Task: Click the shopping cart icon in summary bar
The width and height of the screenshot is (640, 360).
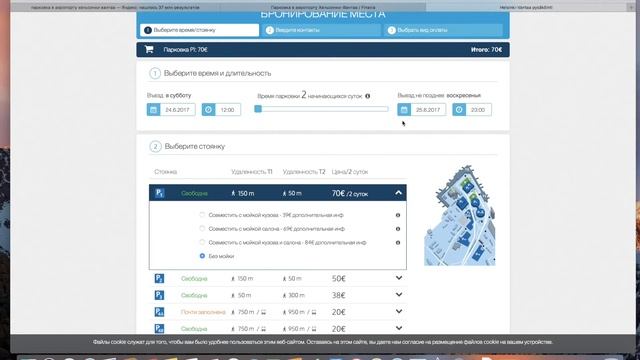Action: (149, 49)
